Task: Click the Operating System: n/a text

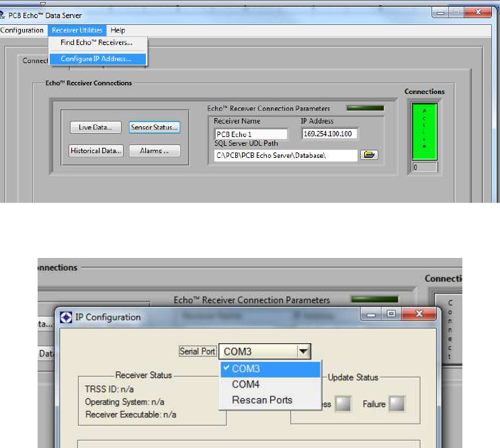Action: [x=124, y=402]
